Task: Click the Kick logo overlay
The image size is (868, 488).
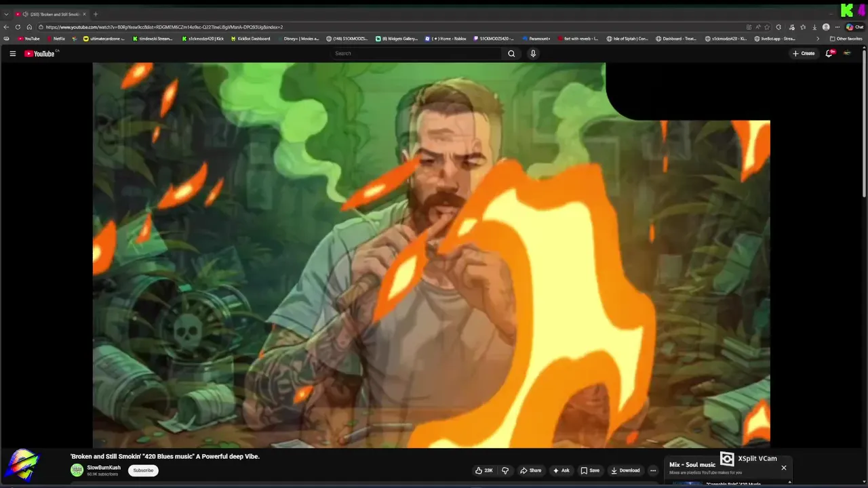Action: (x=848, y=10)
